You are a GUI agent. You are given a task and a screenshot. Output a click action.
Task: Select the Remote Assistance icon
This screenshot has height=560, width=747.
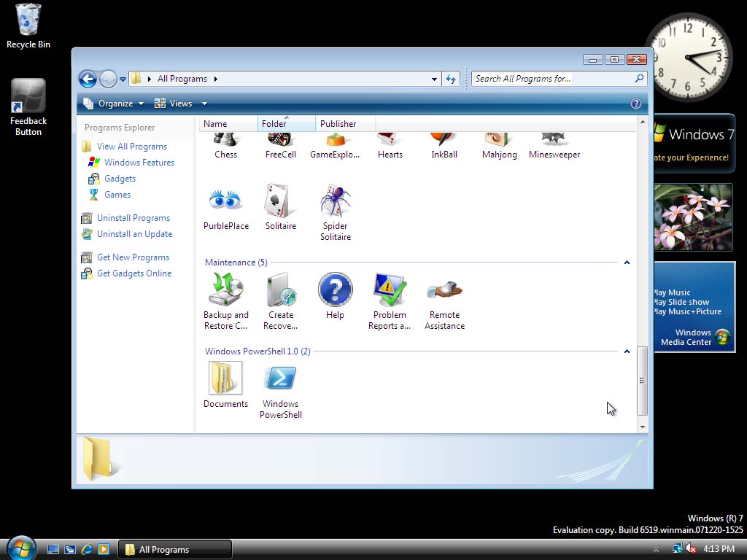pyautogui.click(x=444, y=289)
